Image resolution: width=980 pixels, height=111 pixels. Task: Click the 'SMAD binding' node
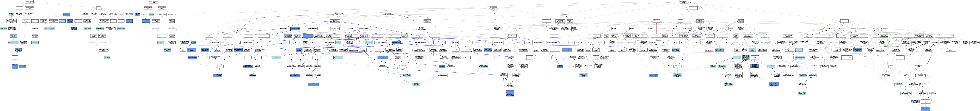[x=62, y=21]
